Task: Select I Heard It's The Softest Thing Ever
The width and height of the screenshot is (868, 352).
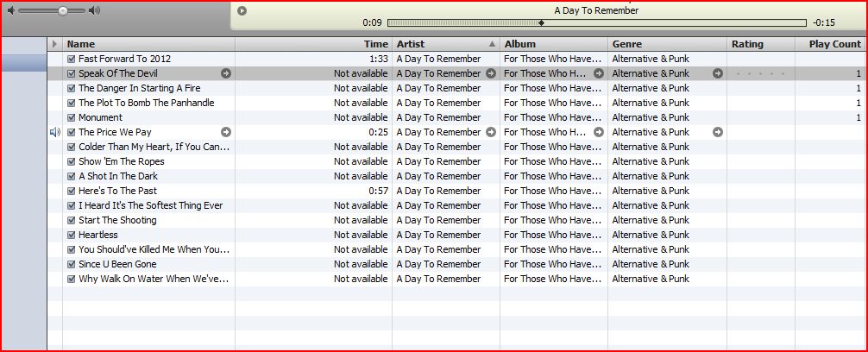Action: (151, 205)
